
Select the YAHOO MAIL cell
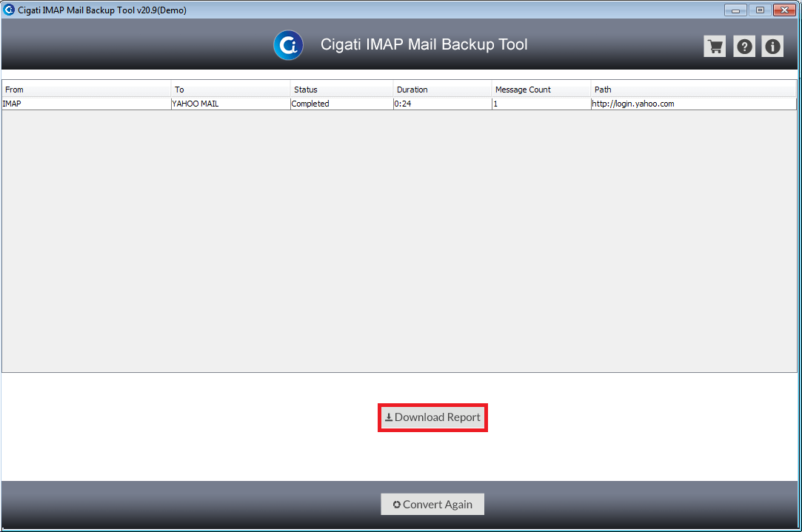click(x=231, y=104)
